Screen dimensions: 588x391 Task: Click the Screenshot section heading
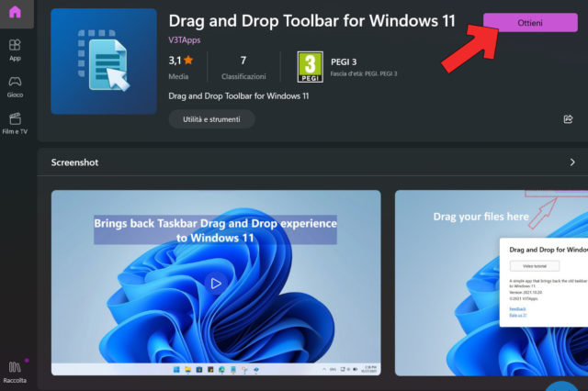point(75,162)
